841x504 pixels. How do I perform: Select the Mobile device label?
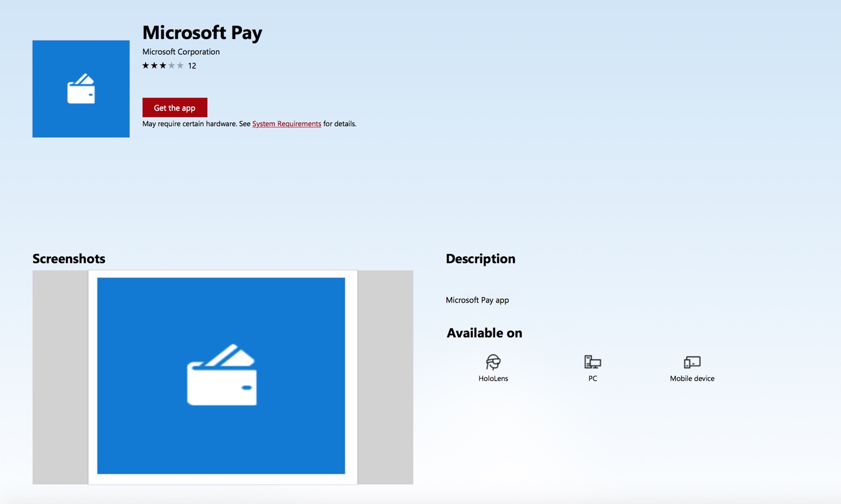coord(692,378)
